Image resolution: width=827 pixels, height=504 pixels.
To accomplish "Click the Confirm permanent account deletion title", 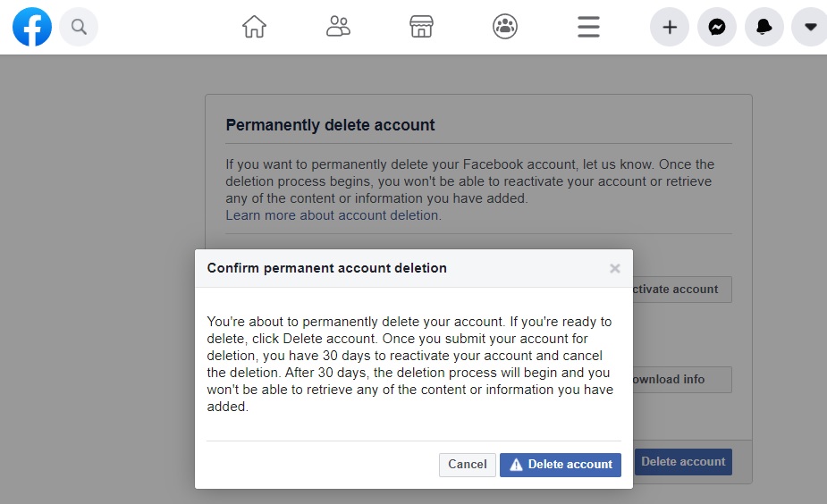I will (326, 268).
